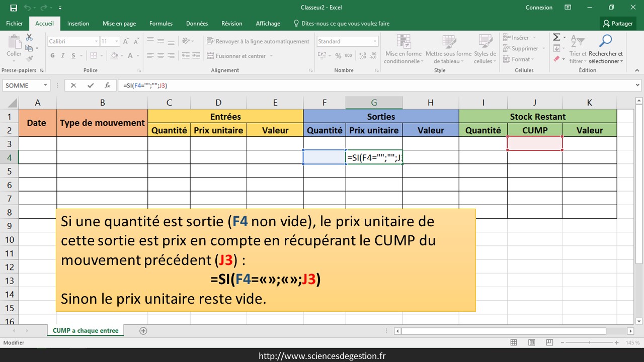Image resolution: width=644 pixels, height=362 pixels.
Task: Open the Insert Function fx dialog
Action: pyautogui.click(x=107, y=85)
